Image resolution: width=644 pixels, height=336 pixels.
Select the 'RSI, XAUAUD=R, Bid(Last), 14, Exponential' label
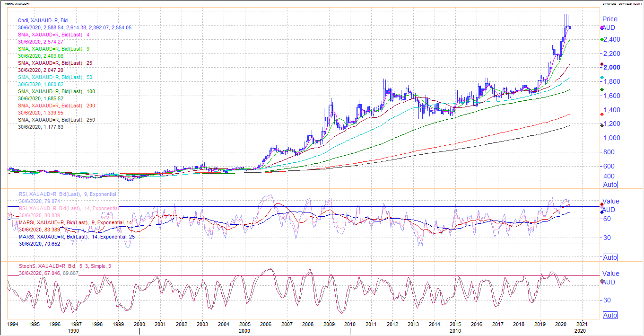click(x=69, y=209)
